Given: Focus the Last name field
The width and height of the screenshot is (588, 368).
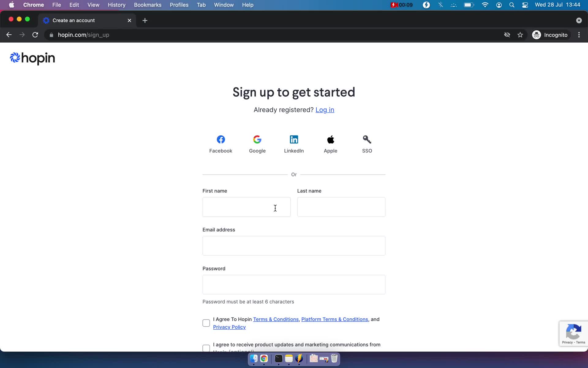Looking at the screenshot, I should [341, 207].
